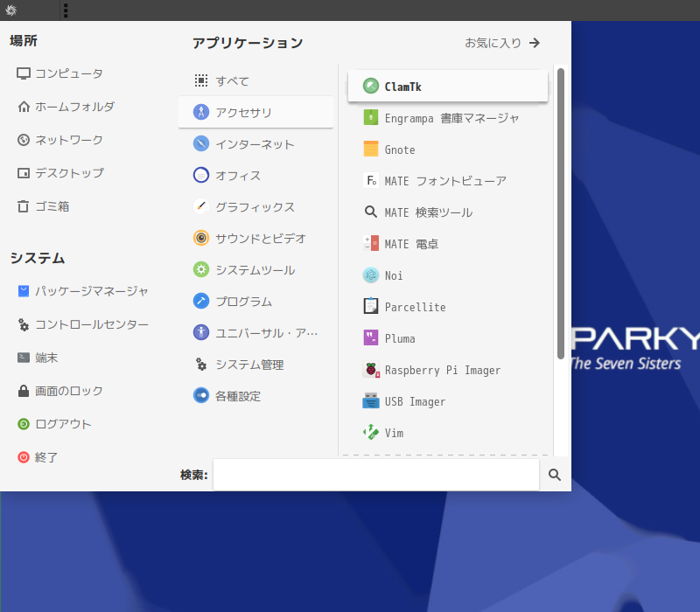Launch 端末 terminal
700x612 pixels.
point(38,358)
